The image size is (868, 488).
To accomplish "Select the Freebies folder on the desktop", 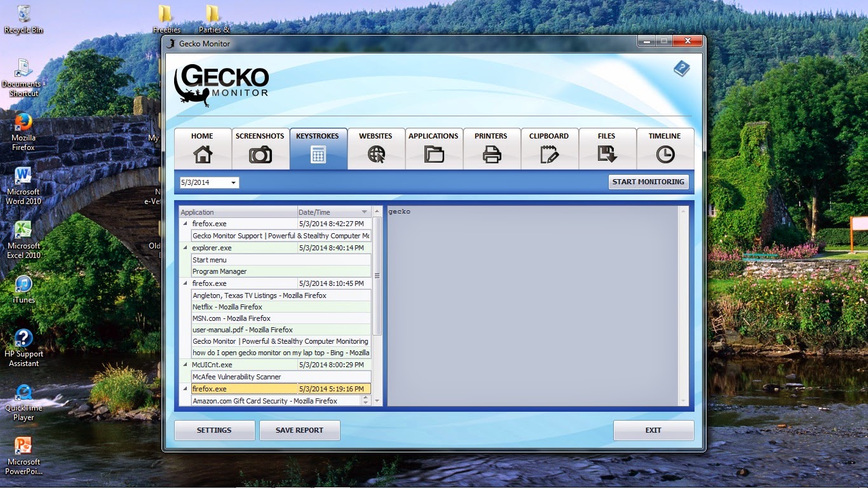I will (x=166, y=19).
